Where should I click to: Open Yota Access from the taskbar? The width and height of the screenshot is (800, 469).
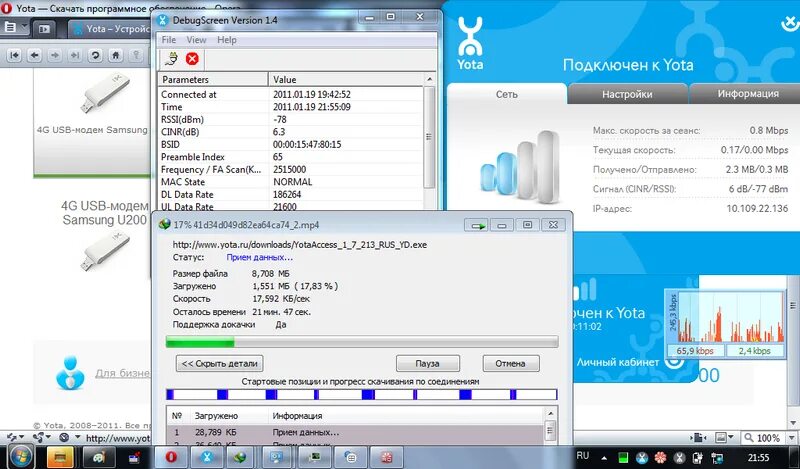(x=207, y=457)
